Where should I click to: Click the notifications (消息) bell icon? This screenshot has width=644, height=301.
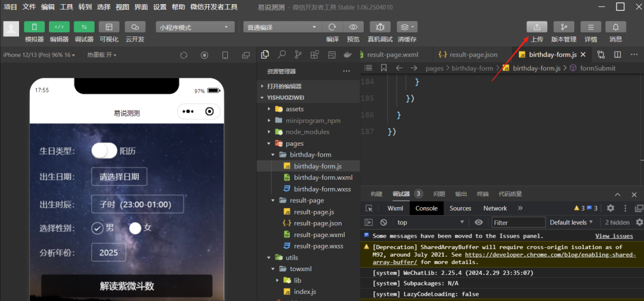click(615, 27)
